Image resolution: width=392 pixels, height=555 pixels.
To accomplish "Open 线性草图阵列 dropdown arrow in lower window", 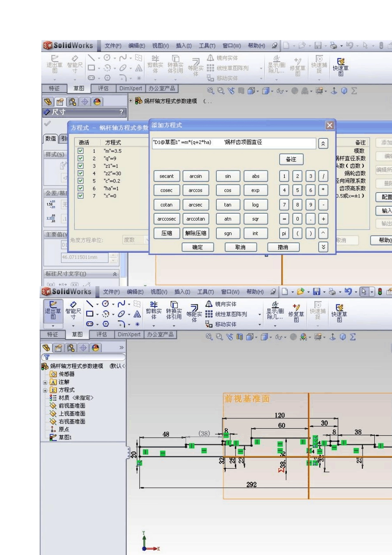I will click(260, 314).
